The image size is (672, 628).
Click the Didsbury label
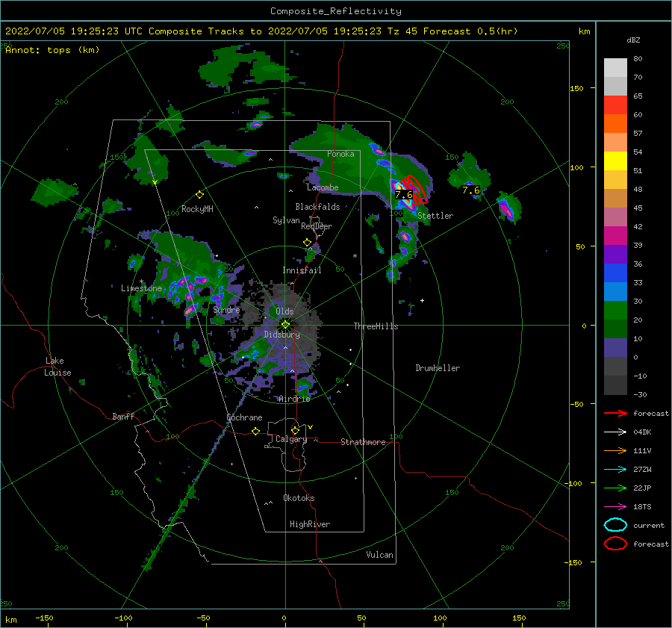282,335
